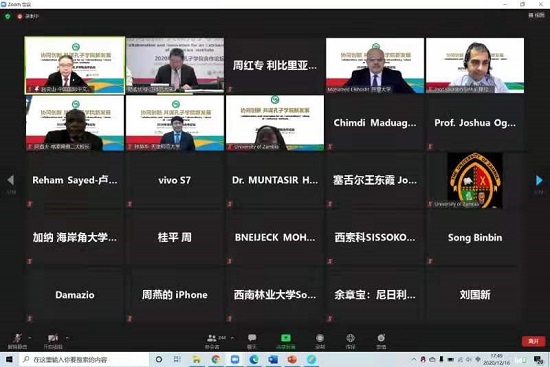Go to the previous gallery page arrow

tap(11, 180)
